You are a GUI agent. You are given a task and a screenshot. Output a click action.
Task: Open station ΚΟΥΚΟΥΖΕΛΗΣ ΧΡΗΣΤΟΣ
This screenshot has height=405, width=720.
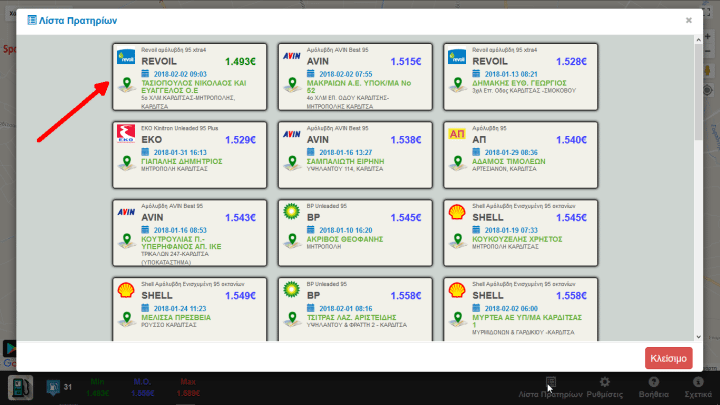click(517, 239)
